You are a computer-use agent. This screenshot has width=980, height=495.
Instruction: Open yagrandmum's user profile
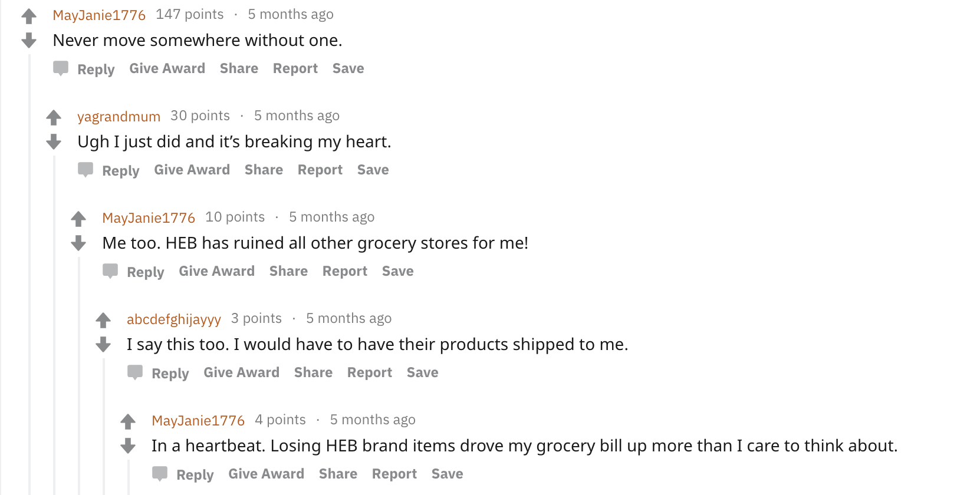(119, 116)
